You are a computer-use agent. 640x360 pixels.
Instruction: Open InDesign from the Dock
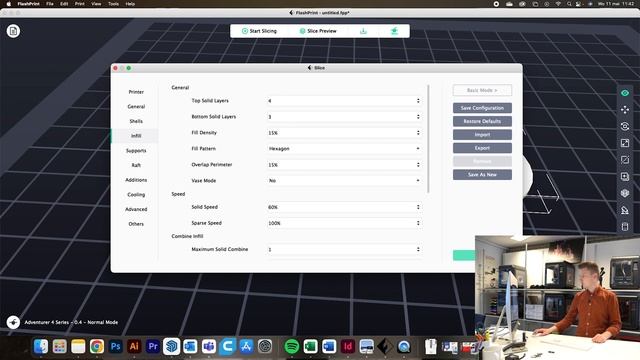pyautogui.click(x=348, y=347)
